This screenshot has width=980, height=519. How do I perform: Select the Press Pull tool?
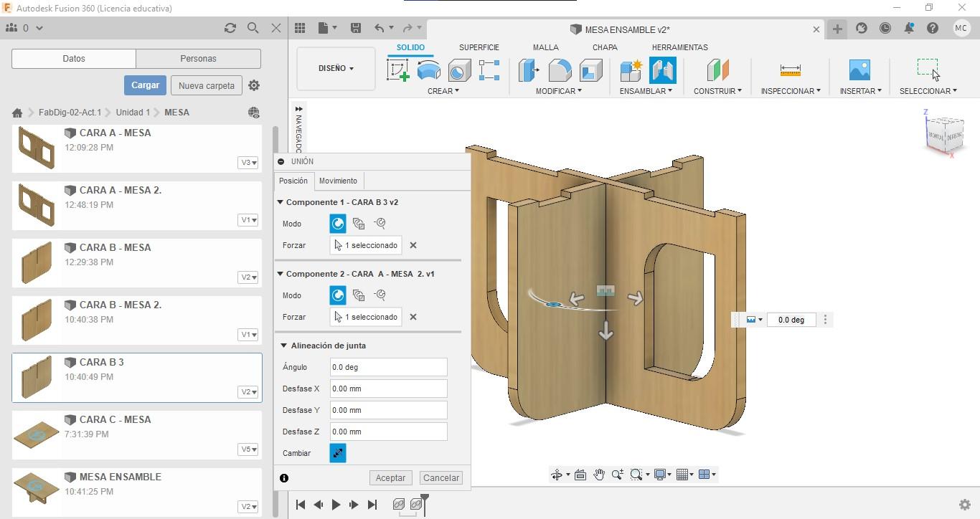(x=529, y=70)
